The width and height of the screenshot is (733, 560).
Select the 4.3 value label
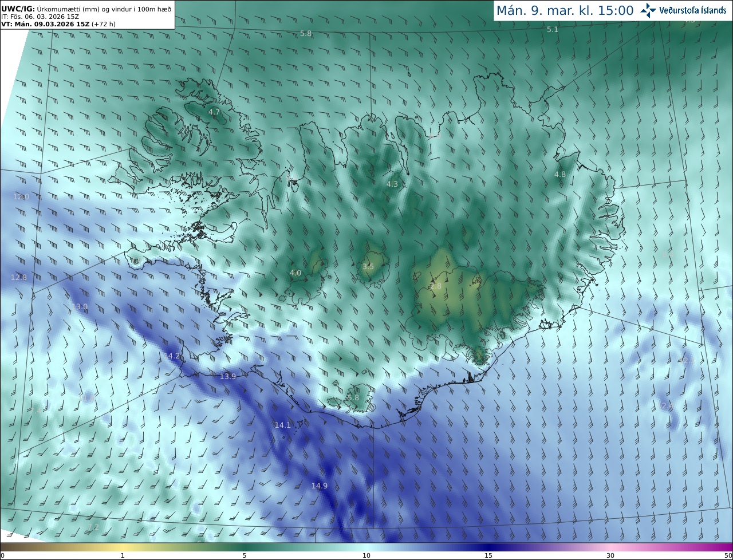click(x=392, y=184)
